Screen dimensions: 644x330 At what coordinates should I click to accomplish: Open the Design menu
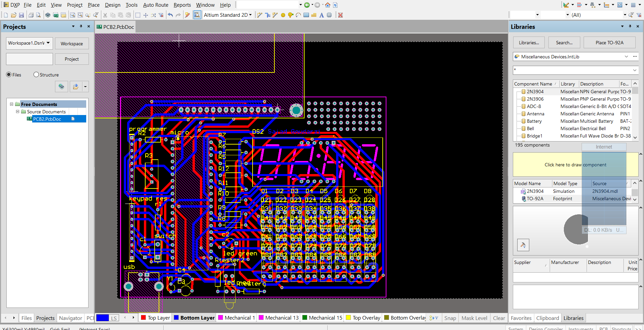112,5
